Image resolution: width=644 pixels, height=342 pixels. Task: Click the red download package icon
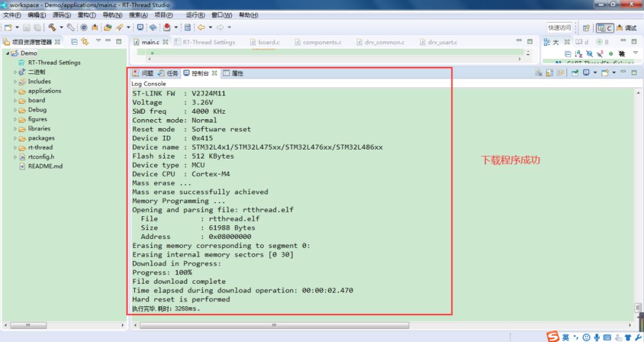(167, 27)
